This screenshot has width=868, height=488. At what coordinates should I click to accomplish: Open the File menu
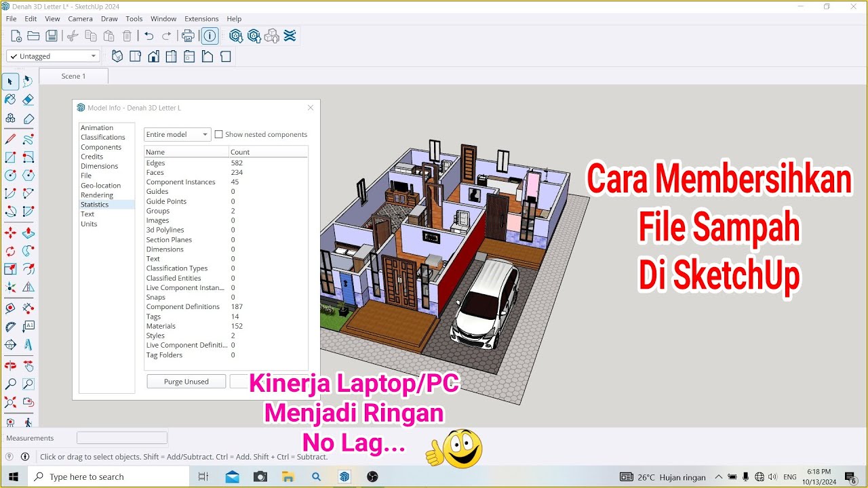pos(12,19)
